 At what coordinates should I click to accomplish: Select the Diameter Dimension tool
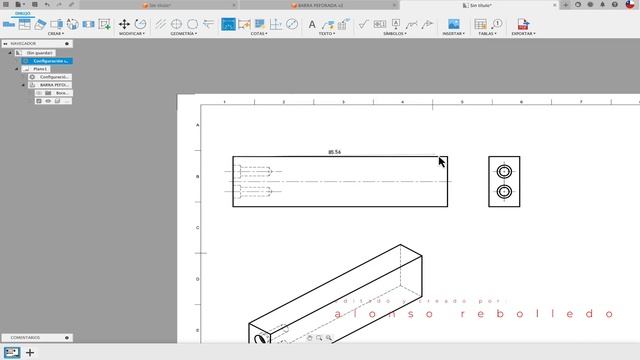pyautogui.click(x=292, y=24)
